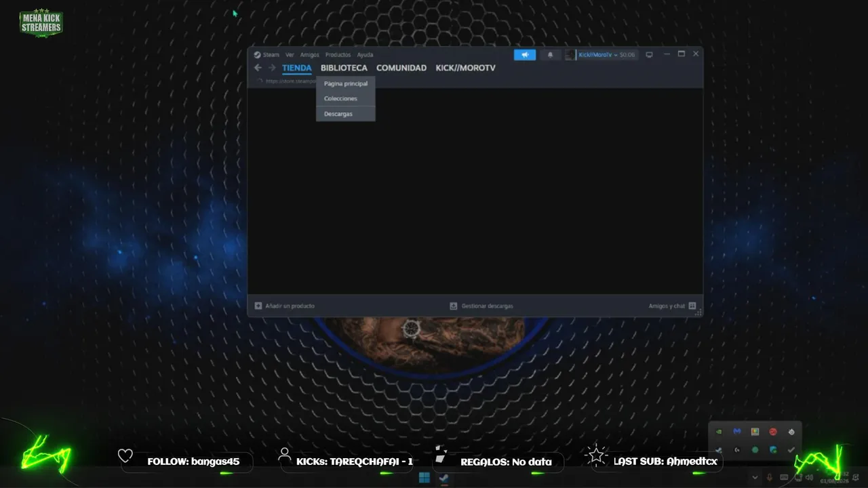This screenshot has height=488, width=868.
Task: Click the Logitech G tray icon
Action: pyautogui.click(x=737, y=450)
